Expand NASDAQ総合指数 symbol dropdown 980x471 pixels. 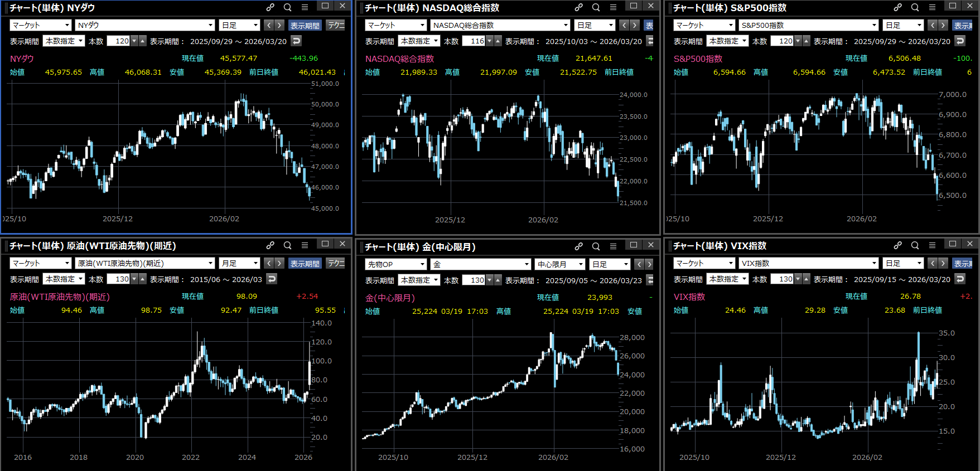tap(566, 25)
